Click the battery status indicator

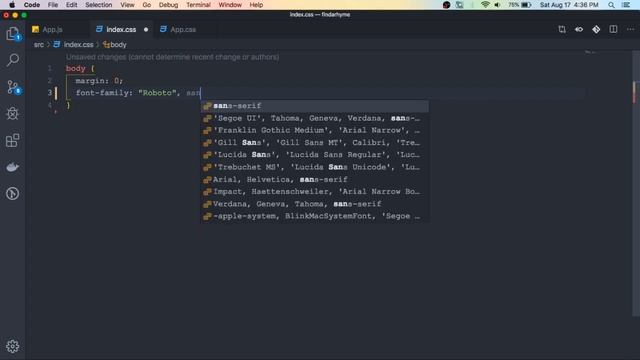click(520, 5)
